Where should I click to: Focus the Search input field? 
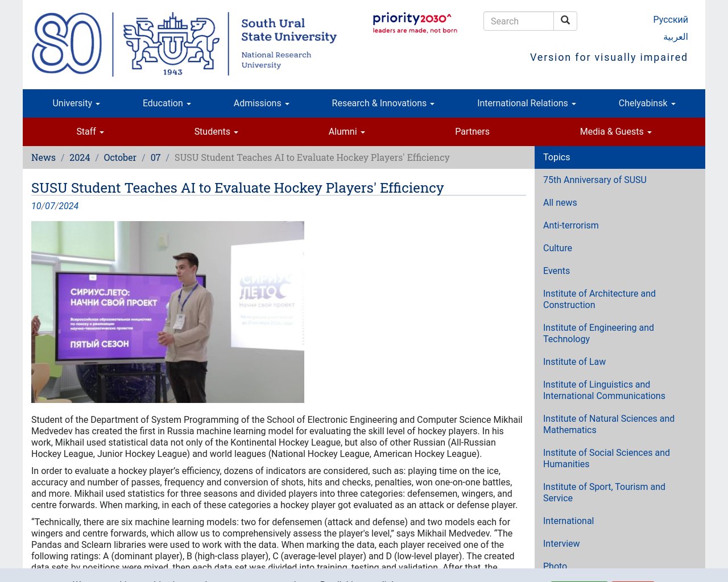(519, 21)
